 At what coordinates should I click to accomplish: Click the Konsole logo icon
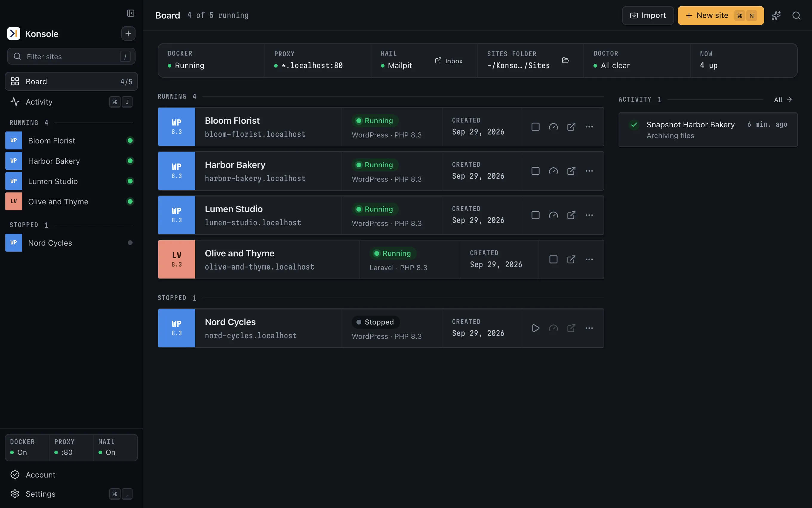coord(14,33)
